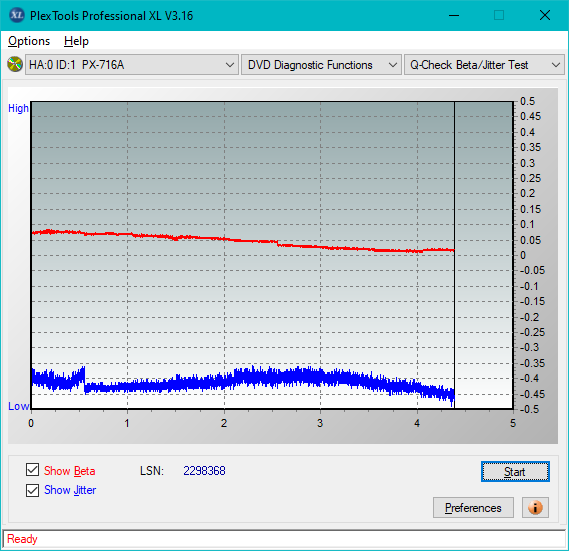Open the DVD Diagnostic Functions dropdown
The height and width of the screenshot is (551, 569).
[x=321, y=65]
